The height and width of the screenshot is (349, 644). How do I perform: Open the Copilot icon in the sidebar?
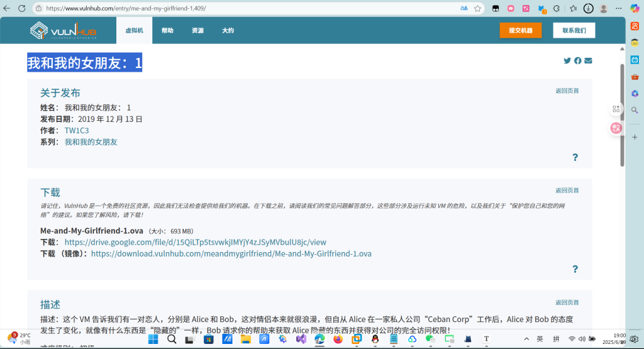(635, 9)
